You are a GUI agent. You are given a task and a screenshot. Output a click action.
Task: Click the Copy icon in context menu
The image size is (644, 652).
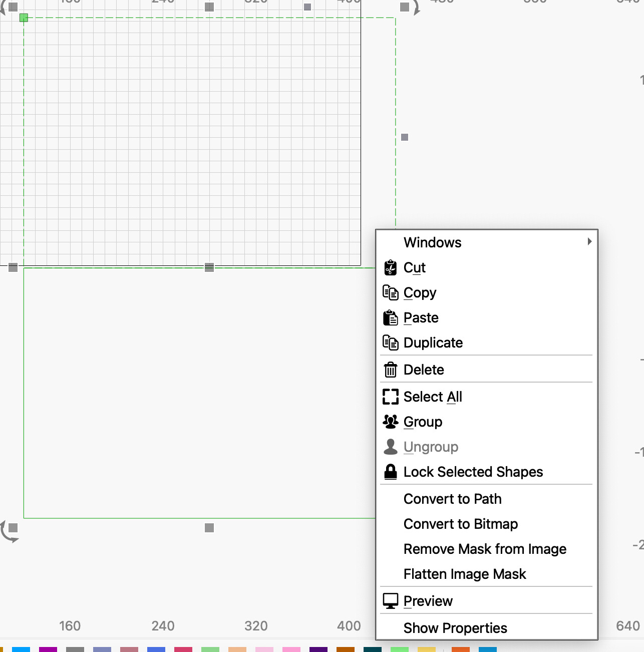click(390, 293)
